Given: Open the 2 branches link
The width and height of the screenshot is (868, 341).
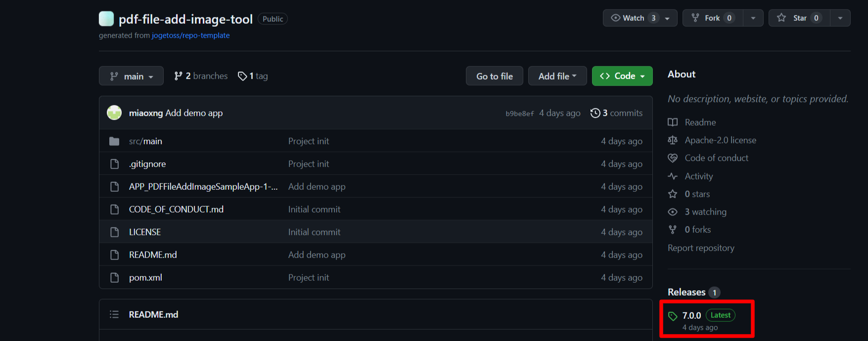Looking at the screenshot, I should 201,76.
